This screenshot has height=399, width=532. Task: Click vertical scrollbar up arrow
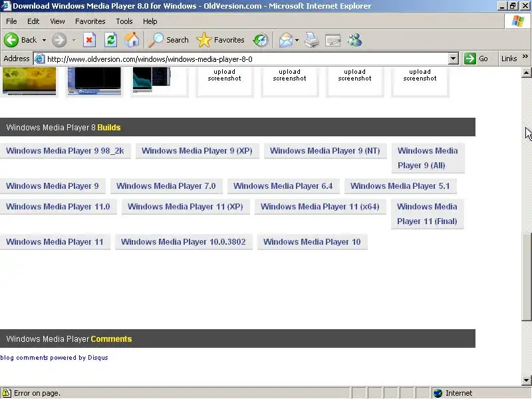pos(526,72)
